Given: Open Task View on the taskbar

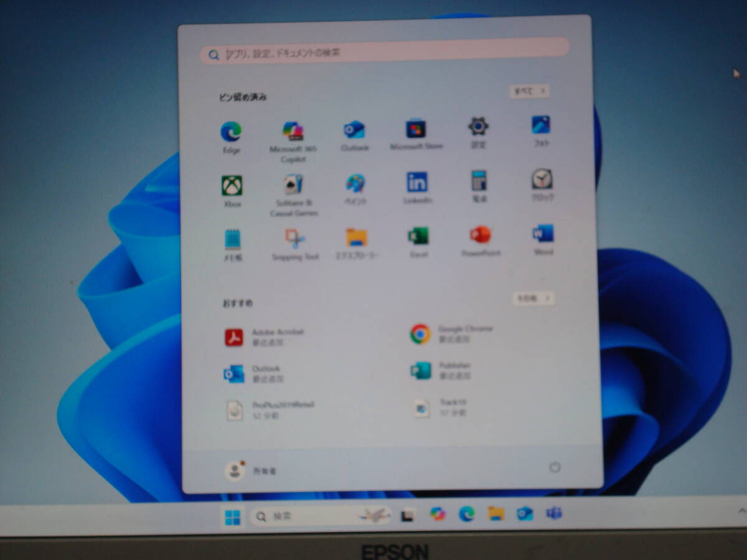Looking at the screenshot, I should tap(408, 515).
